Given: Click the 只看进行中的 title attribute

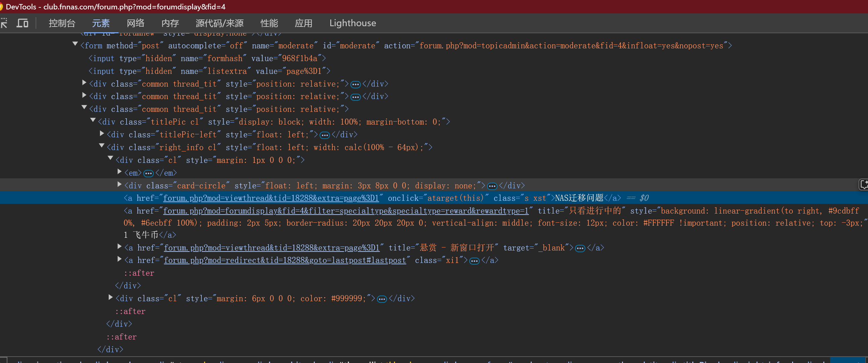Looking at the screenshot, I should point(582,211).
